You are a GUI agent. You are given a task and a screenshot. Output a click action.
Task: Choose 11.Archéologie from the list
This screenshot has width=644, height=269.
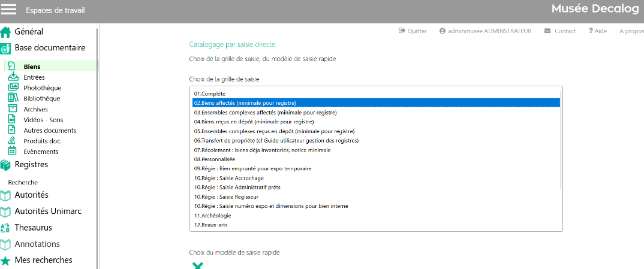point(214,215)
